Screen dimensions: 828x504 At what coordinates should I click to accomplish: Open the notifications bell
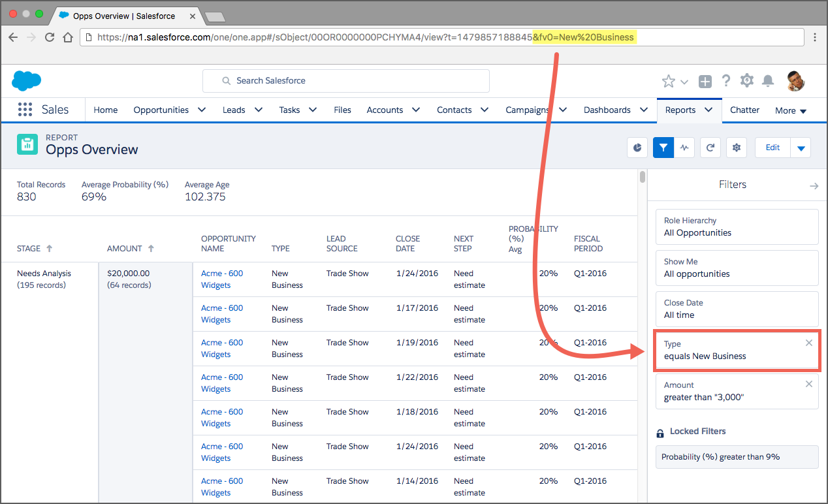pos(769,81)
